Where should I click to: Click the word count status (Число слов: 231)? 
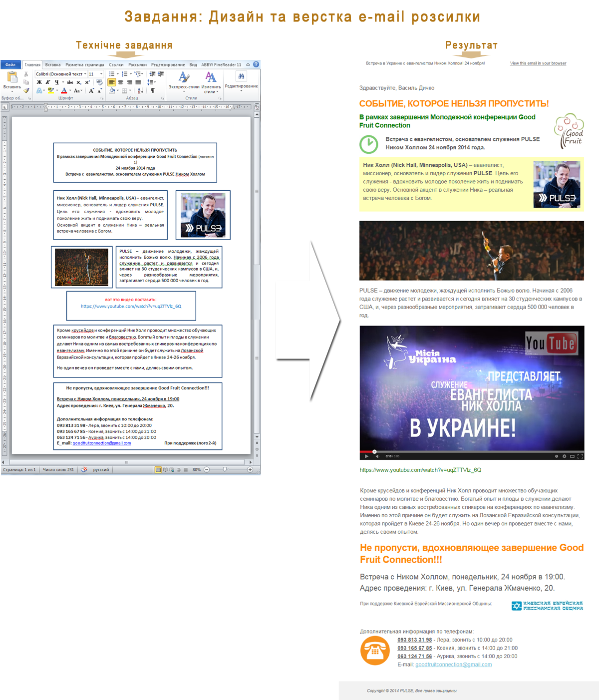coord(58,469)
